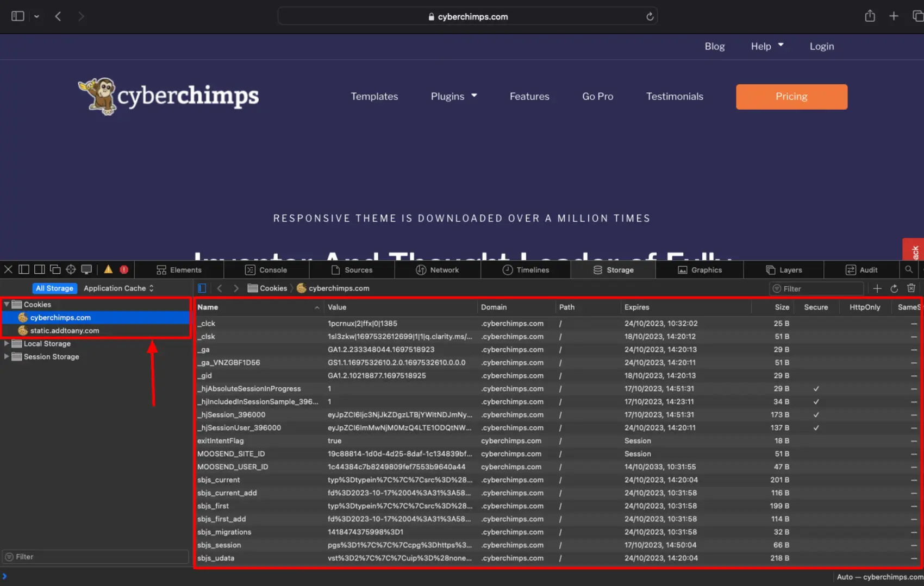
Task: Go forward in the Storage content view
Action: pos(236,288)
